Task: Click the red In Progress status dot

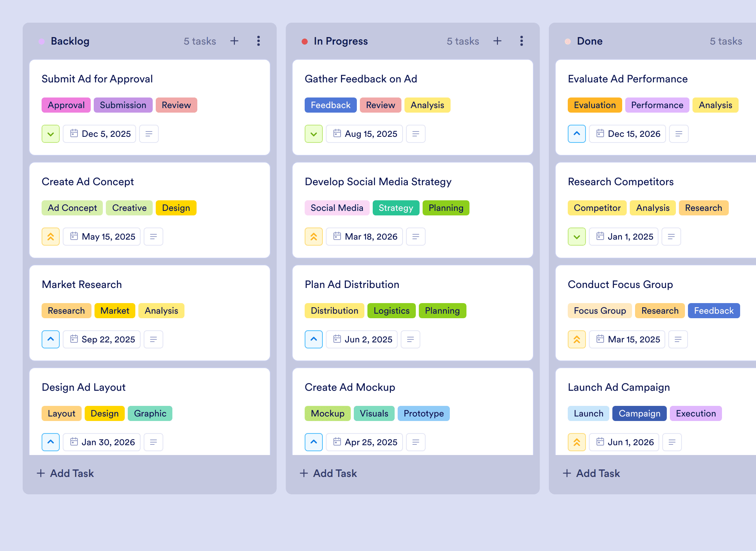Action: pyautogui.click(x=305, y=42)
